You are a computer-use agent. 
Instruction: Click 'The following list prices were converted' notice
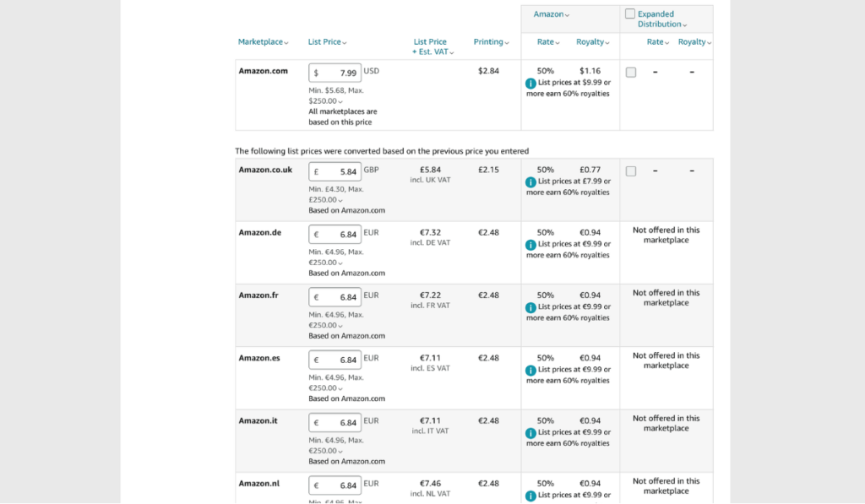tap(382, 151)
